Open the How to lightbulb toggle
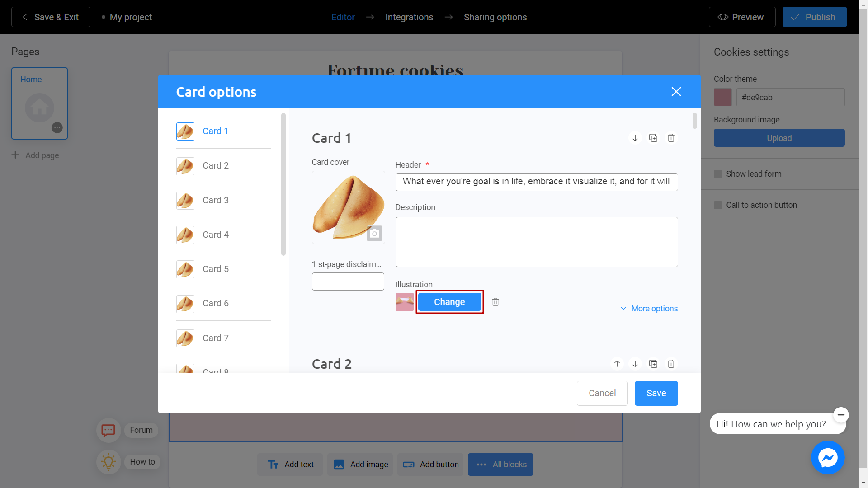This screenshot has width=868, height=488. (108, 462)
